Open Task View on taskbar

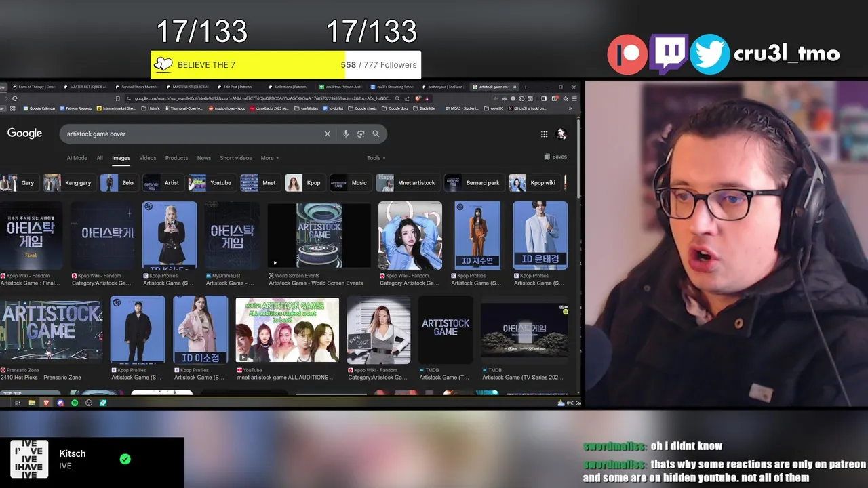(18, 403)
